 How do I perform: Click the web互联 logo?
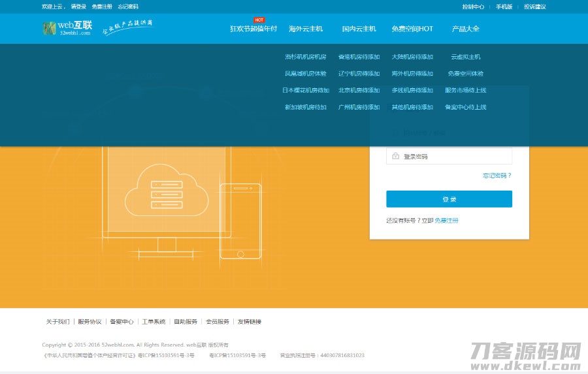click(x=67, y=28)
